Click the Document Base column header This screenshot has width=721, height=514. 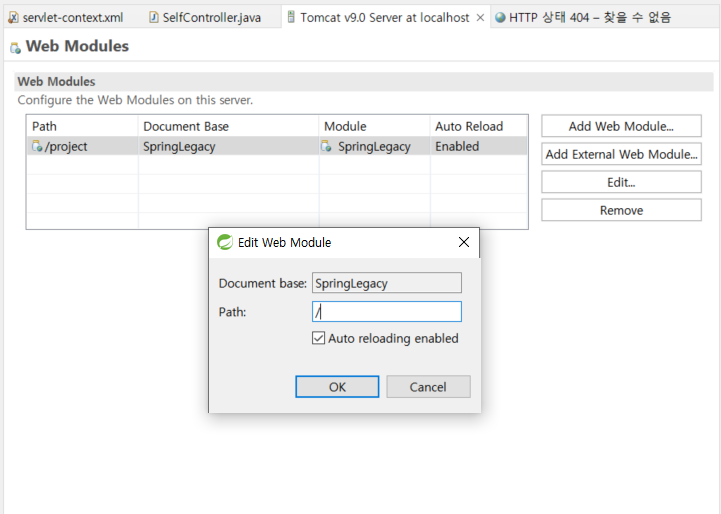229,126
